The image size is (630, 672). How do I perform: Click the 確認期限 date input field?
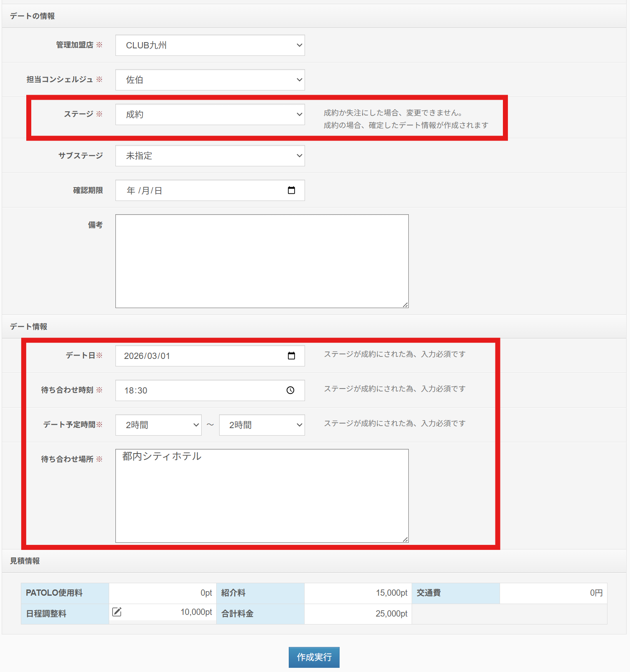coord(200,191)
